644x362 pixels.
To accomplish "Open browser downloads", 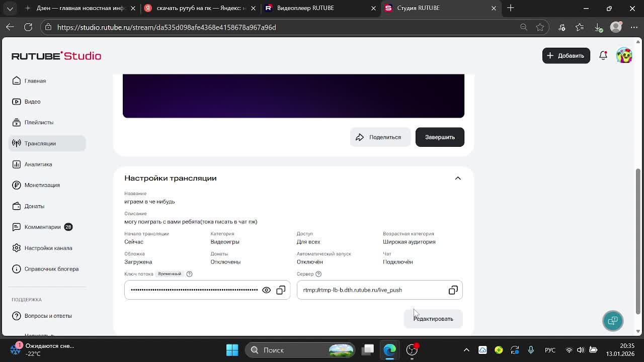I will 598,27.
